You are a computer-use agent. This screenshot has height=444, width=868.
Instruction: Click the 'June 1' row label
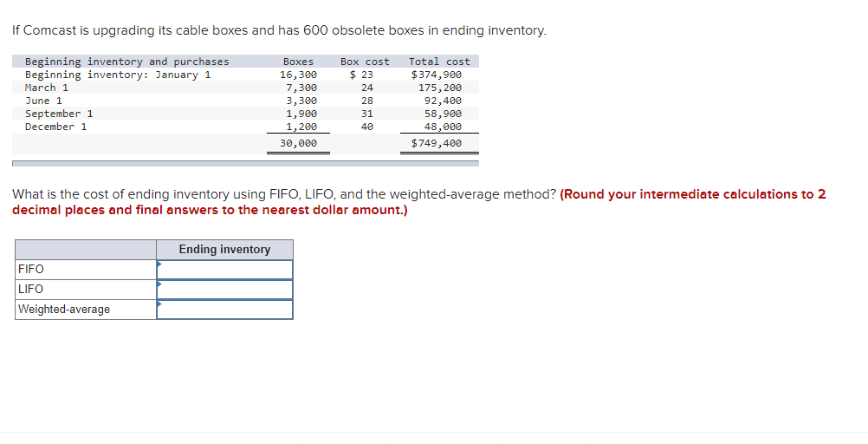pos(43,101)
